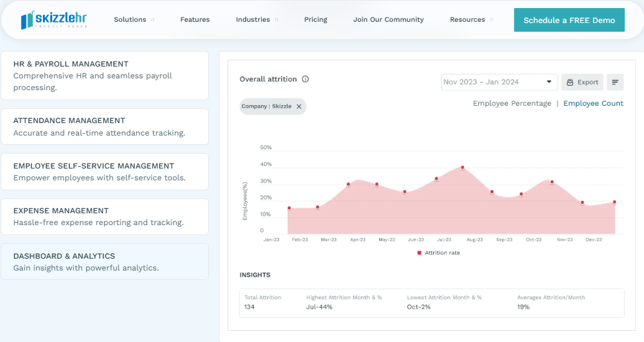Open the Join Our Community link
This screenshot has height=342, width=644.
click(x=388, y=19)
